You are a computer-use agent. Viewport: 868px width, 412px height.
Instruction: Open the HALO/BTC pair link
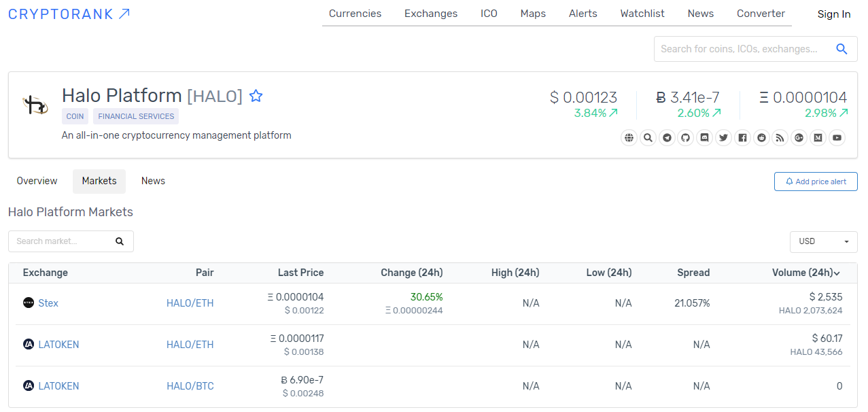[x=190, y=386]
